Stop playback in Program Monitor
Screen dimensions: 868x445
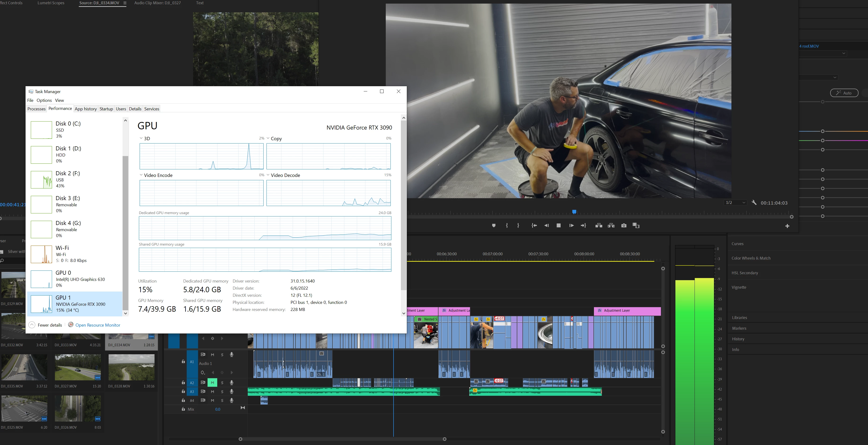[x=558, y=225]
